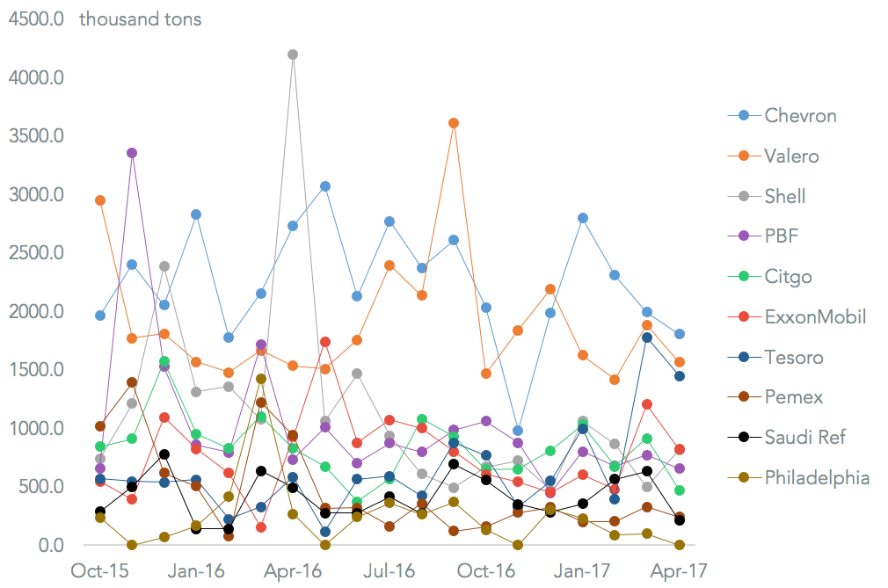888x588 pixels.
Task: Click the purple PBF legend marker
Action: (x=745, y=236)
